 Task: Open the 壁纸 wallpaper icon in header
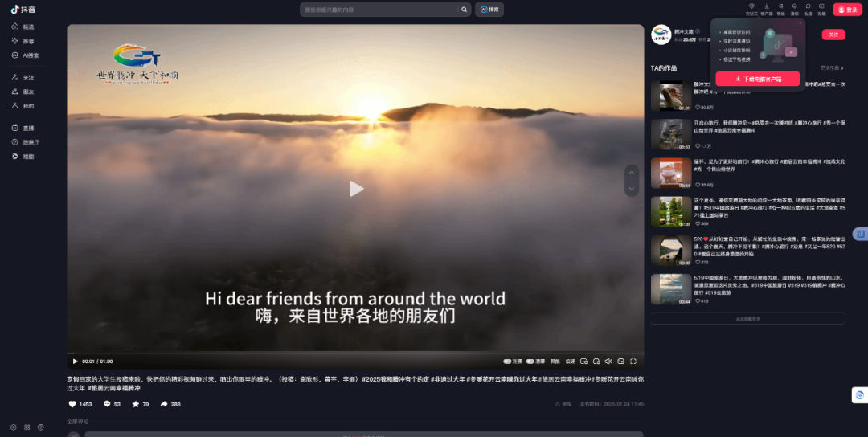780,9
